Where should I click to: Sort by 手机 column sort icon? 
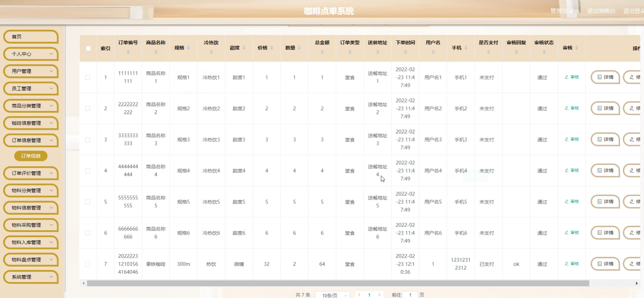pyautogui.click(x=466, y=48)
